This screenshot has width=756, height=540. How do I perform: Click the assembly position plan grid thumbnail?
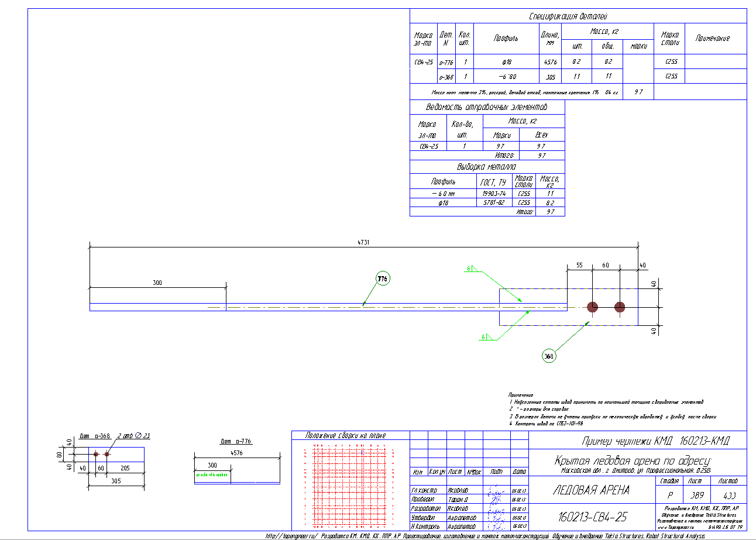point(350,484)
